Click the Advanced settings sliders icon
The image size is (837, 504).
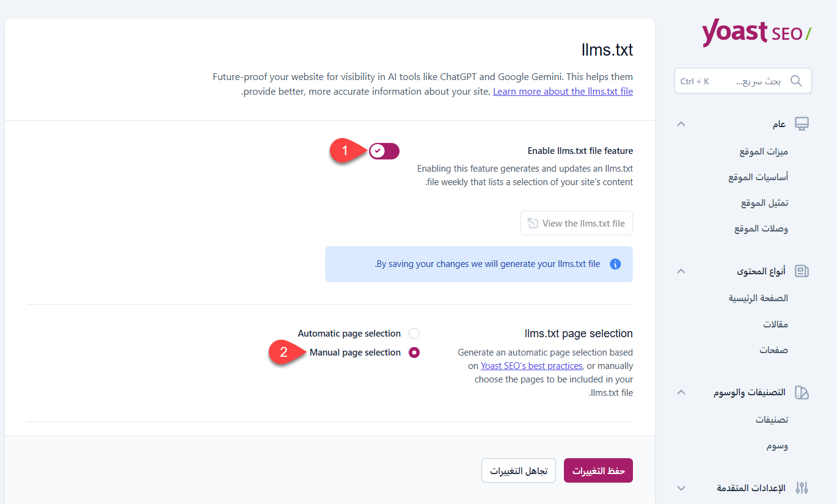802,488
